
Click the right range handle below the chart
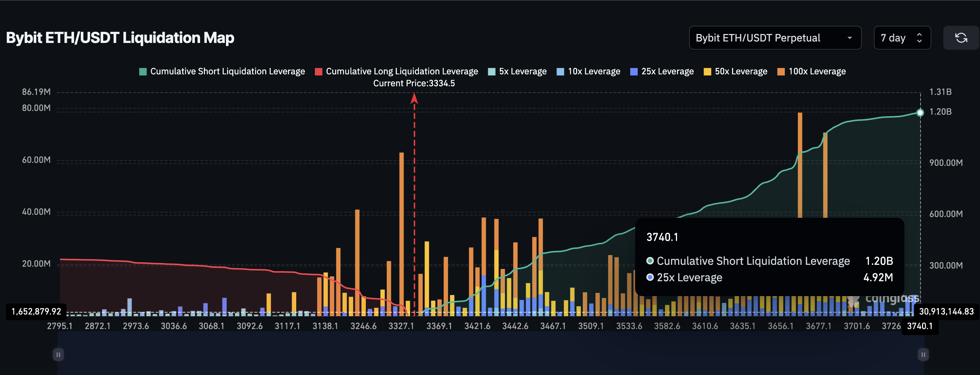coord(923,354)
